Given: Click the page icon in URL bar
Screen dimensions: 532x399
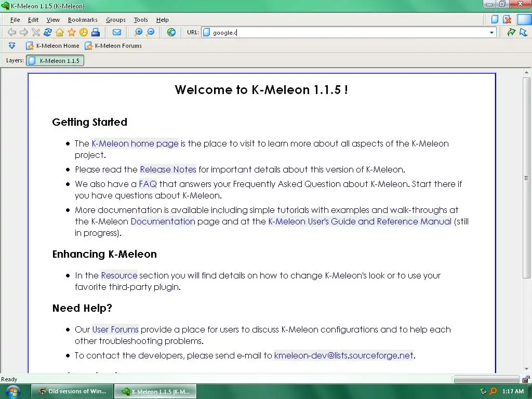Looking at the screenshot, I should coord(206,32).
